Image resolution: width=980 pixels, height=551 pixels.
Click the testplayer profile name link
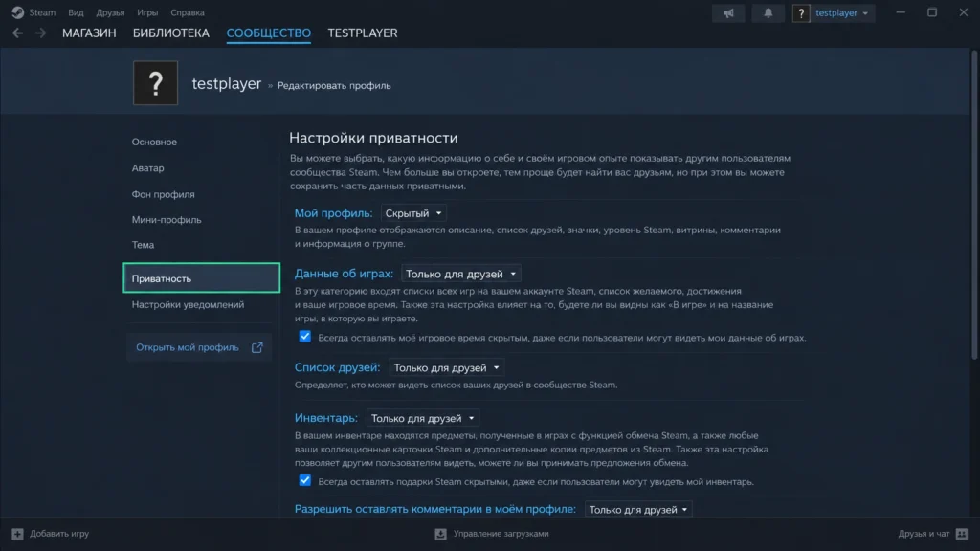coord(226,84)
